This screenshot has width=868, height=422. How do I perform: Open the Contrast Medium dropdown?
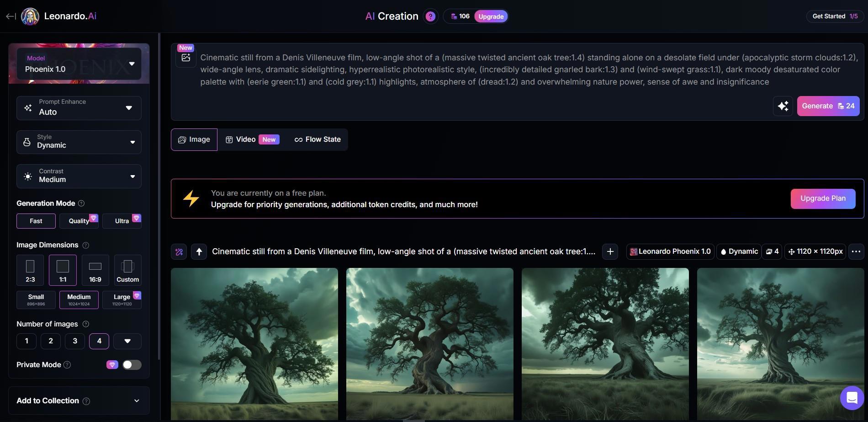pyautogui.click(x=79, y=176)
